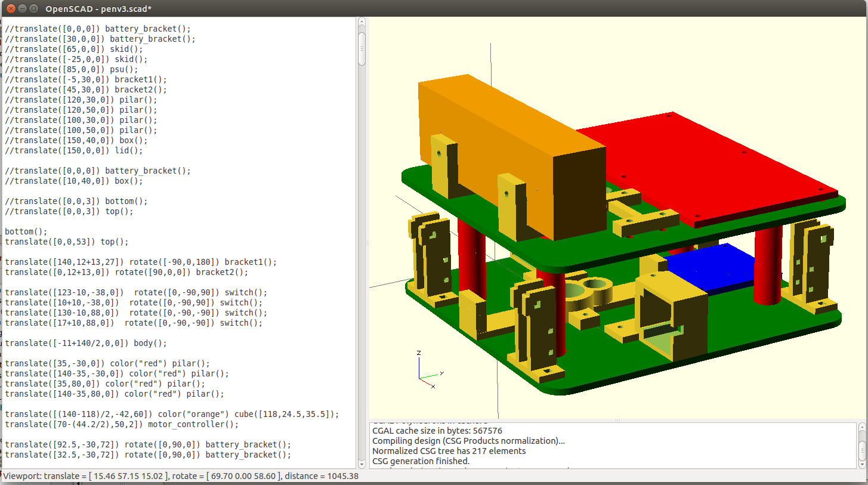The image size is (868, 485).
Task: Click the code editor scrollbar thumb
Action: coord(362,48)
